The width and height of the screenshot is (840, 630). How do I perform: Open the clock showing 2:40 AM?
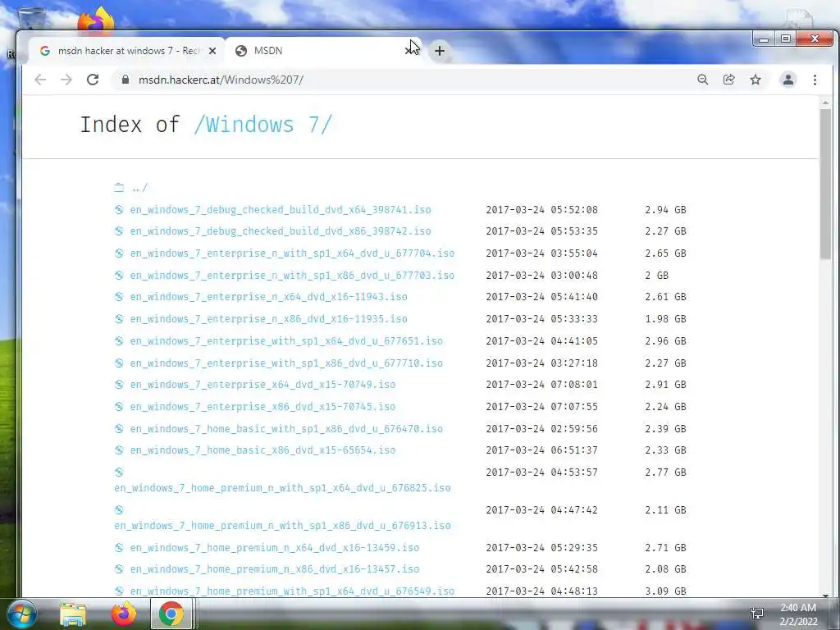798,614
